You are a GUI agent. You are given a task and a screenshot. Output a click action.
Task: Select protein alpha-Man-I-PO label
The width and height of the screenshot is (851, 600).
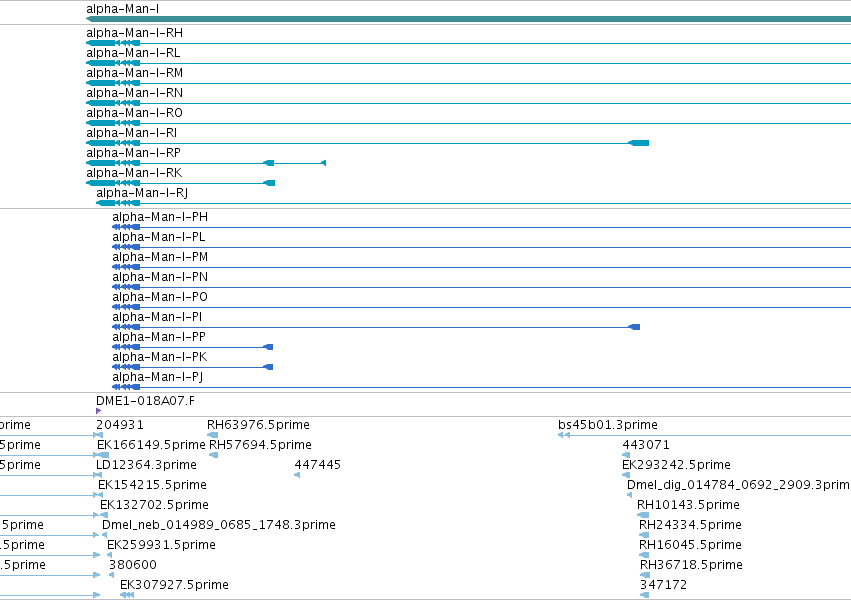pos(160,298)
